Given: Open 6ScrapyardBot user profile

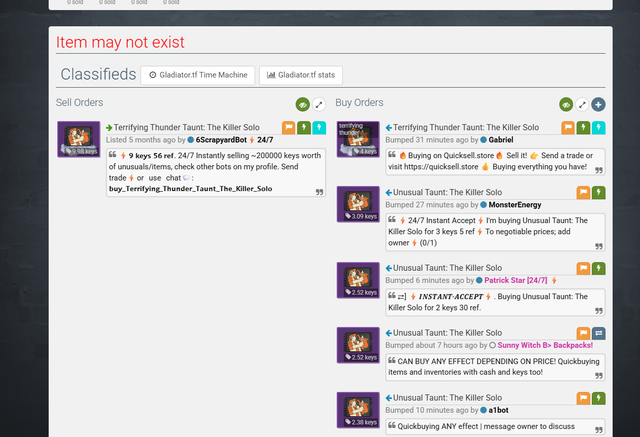Looking at the screenshot, I should (221, 140).
